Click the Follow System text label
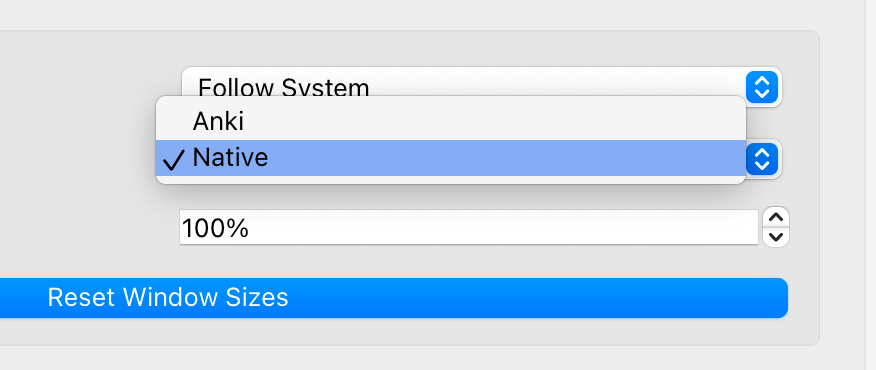This screenshot has height=370, width=876. coord(284,88)
